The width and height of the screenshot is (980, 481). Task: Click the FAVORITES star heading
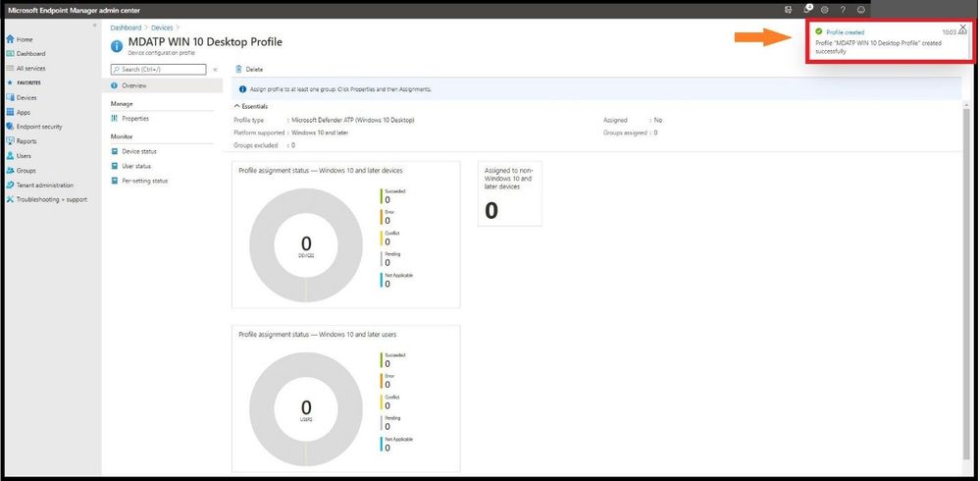pos(25,82)
